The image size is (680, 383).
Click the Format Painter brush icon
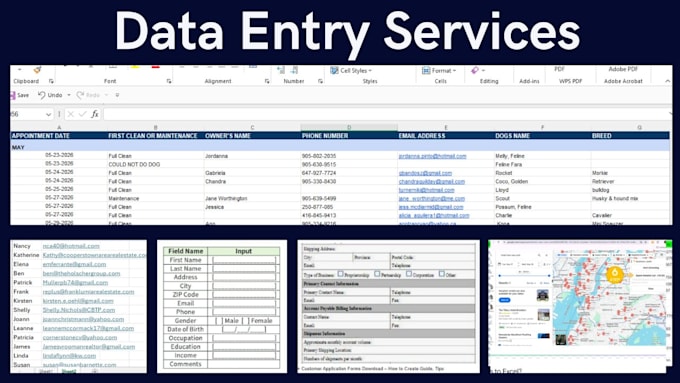click(x=37, y=69)
